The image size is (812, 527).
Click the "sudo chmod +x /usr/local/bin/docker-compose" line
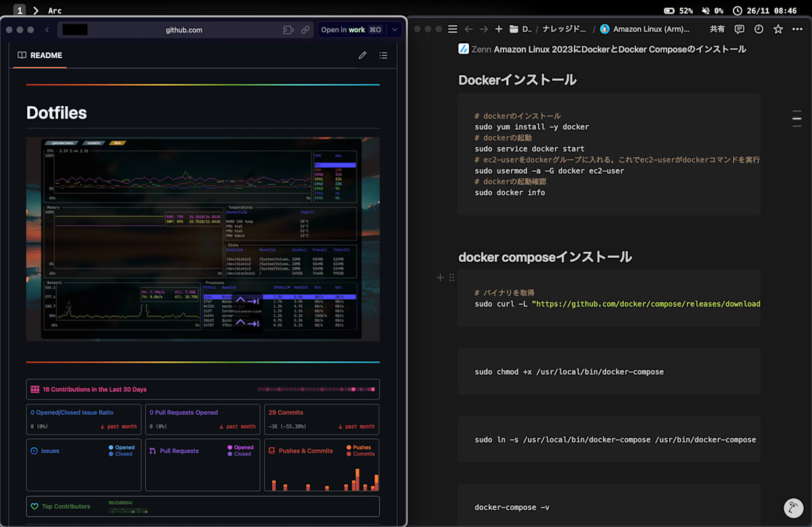click(x=569, y=371)
